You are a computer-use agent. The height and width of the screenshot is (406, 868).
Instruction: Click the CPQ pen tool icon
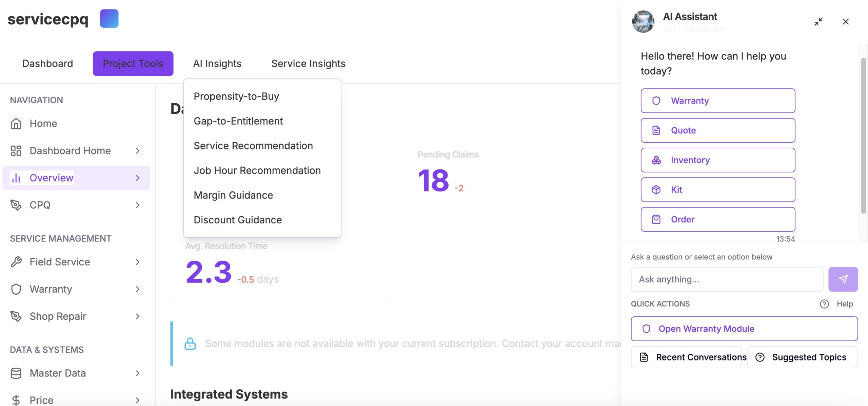pos(16,205)
